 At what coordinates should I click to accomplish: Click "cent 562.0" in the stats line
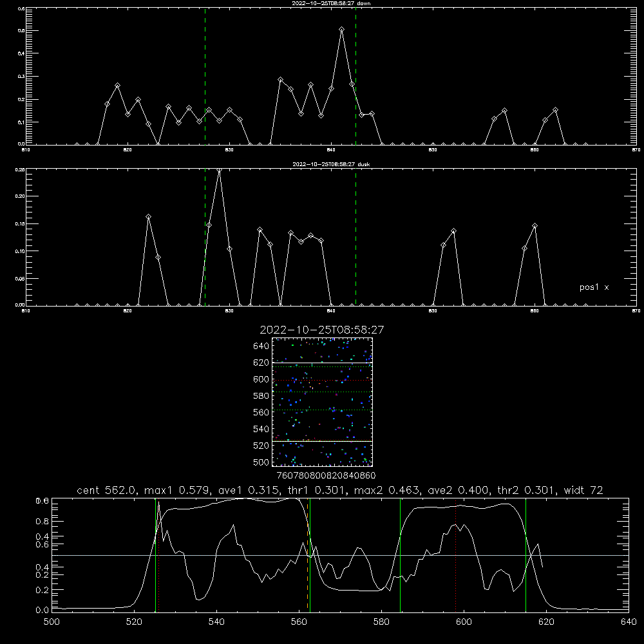(106, 490)
